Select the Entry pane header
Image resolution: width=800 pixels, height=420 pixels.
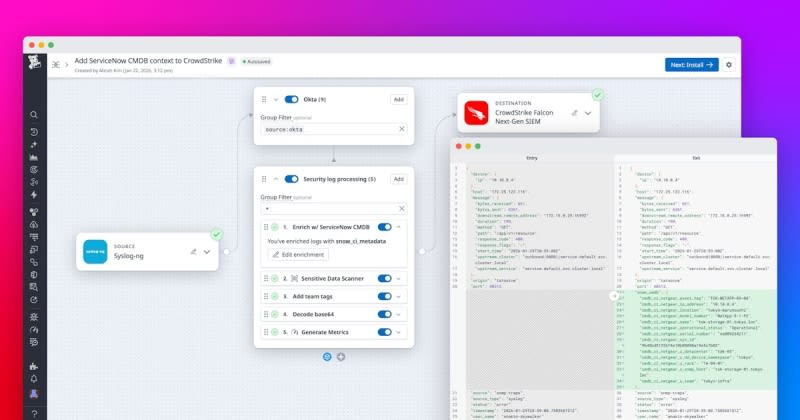point(530,157)
